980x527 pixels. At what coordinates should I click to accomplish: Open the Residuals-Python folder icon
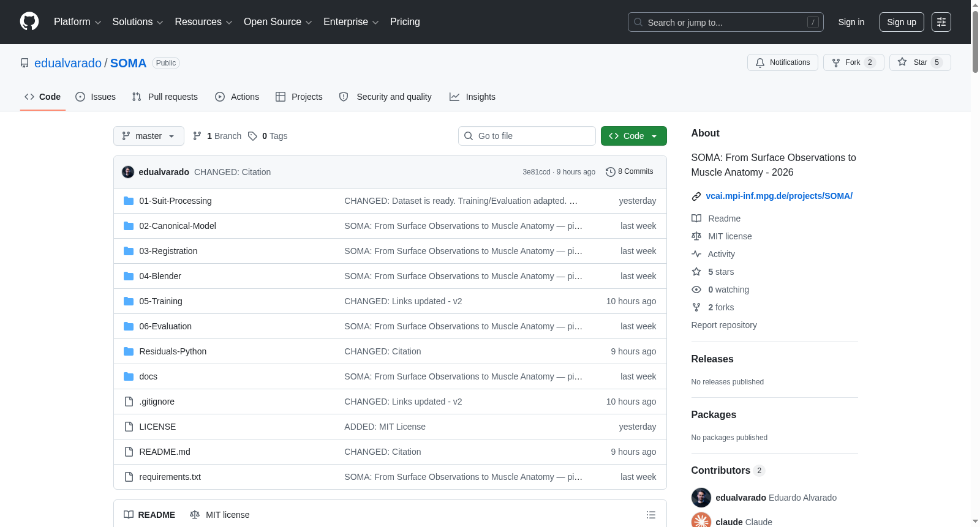coord(129,351)
